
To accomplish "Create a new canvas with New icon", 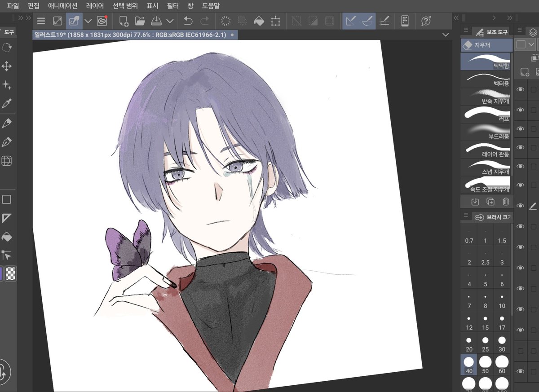I will click(x=124, y=21).
